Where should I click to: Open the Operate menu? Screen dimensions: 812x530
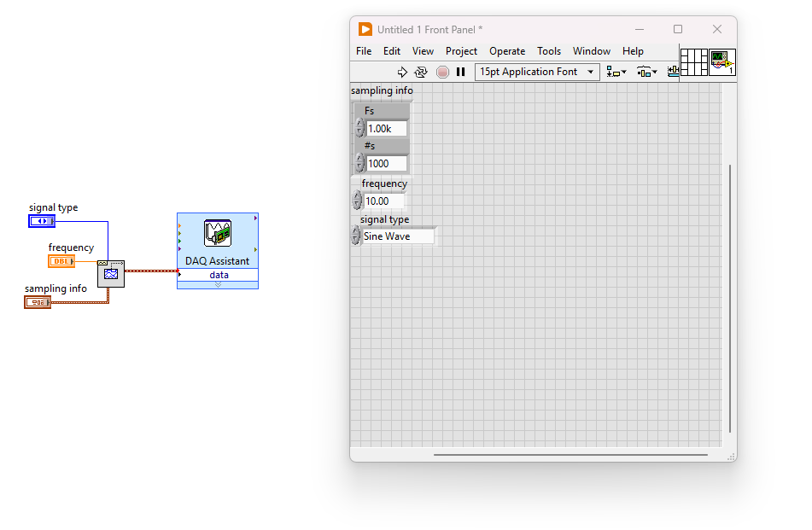[507, 51]
